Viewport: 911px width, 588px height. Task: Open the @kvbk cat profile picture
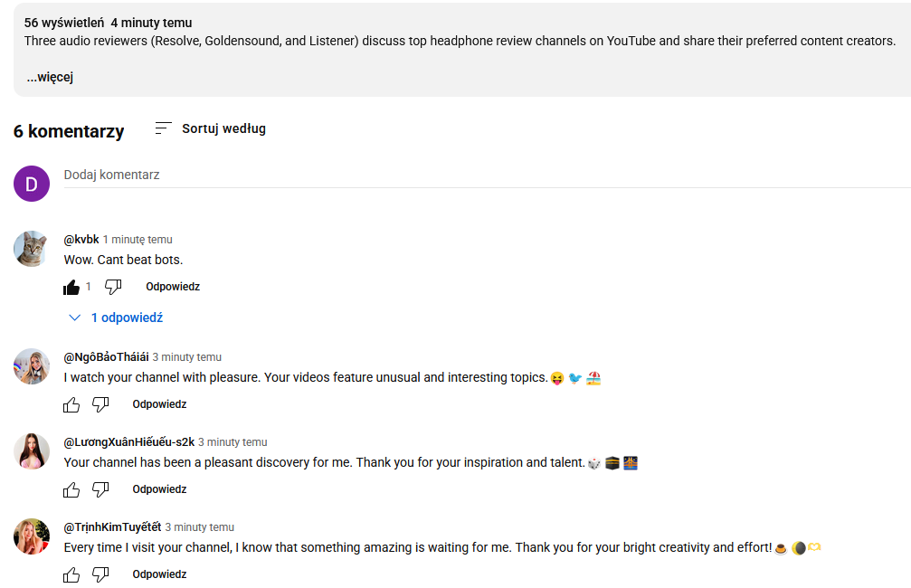point(31,248)
